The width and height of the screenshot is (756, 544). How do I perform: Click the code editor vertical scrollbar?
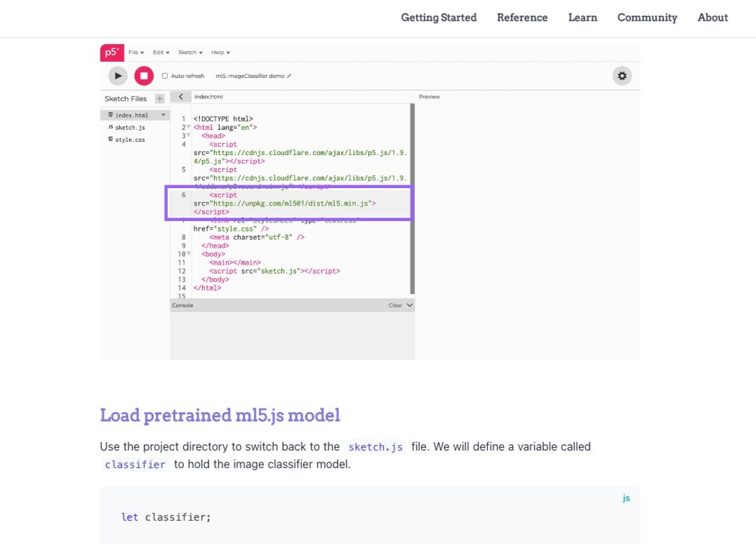[x=412, y=199]
